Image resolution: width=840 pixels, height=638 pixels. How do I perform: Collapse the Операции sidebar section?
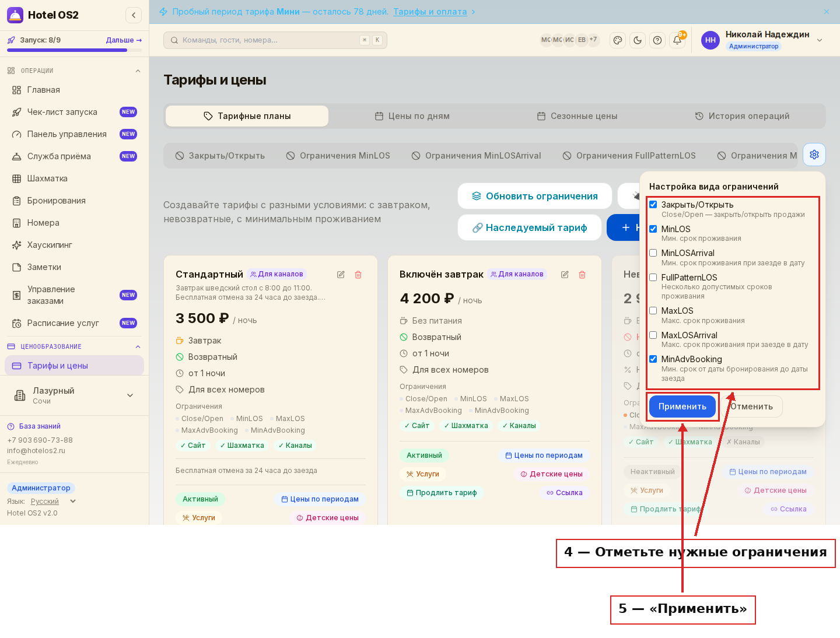[x=138, y=71]
